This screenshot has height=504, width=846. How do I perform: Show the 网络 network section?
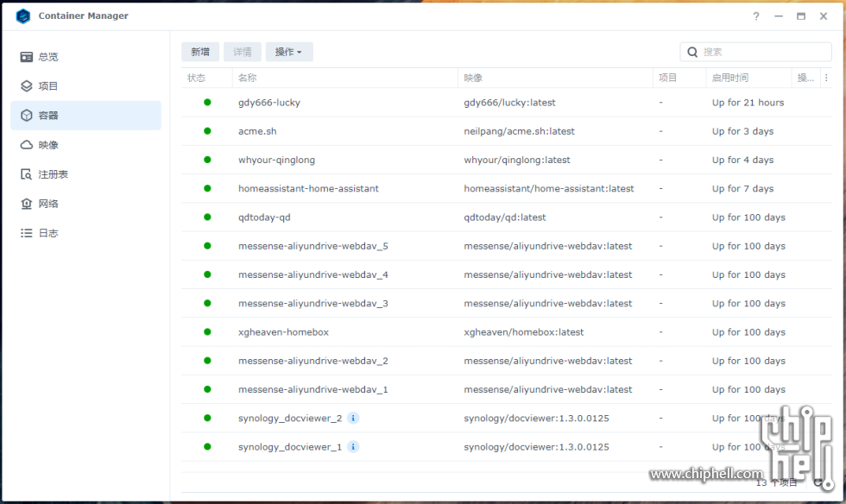coord(85,204)
